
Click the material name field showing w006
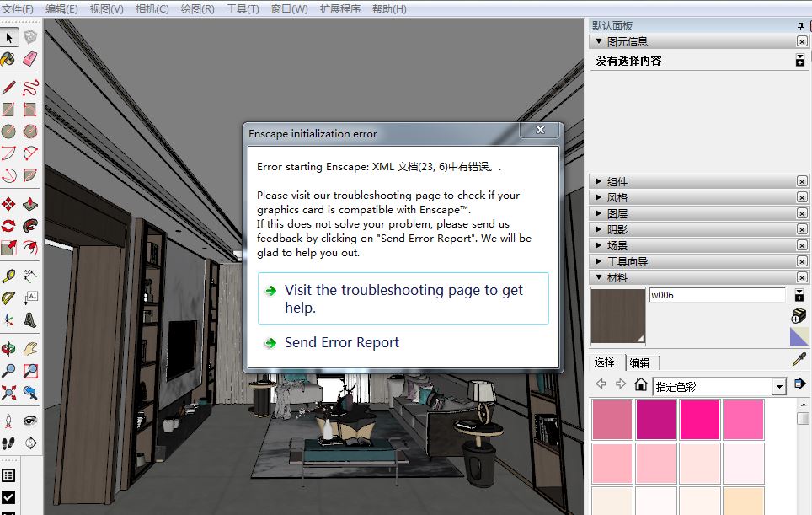click(716, 295)
